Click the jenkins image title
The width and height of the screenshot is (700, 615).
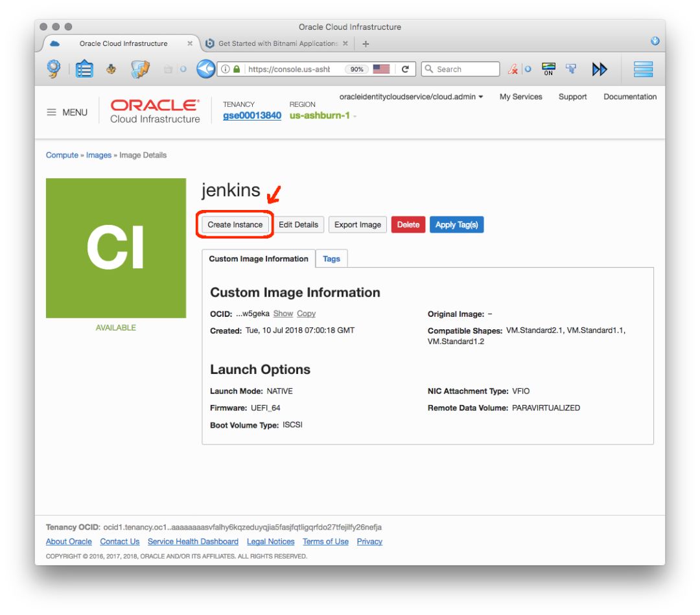point(230,191)
